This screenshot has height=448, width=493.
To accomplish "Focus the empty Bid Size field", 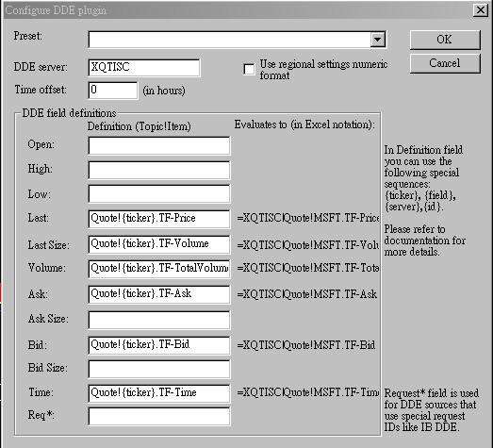I will coord(159,369).
